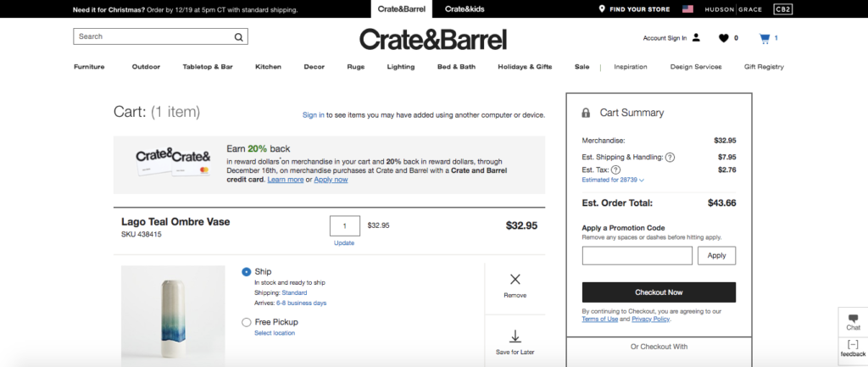This screenshot has width=868, height=367.
Task: Switch to the Crate&kids tab
Action: [463, 8]
